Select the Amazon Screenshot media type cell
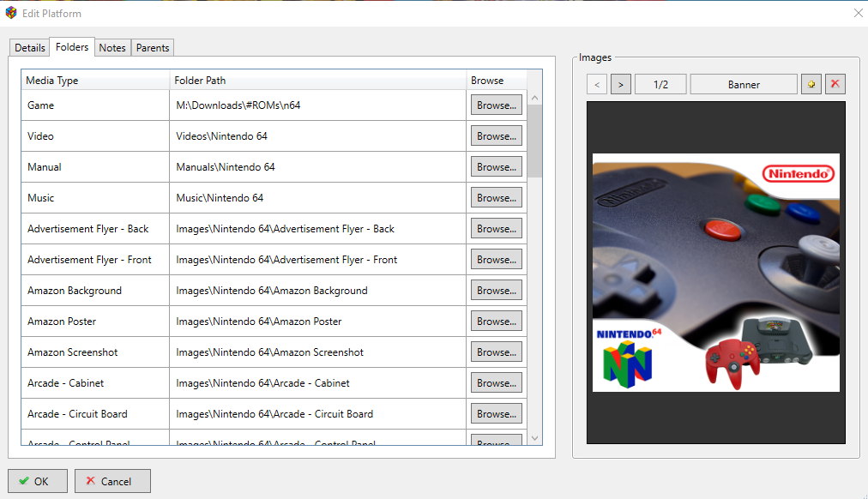 tap(95, 352)
